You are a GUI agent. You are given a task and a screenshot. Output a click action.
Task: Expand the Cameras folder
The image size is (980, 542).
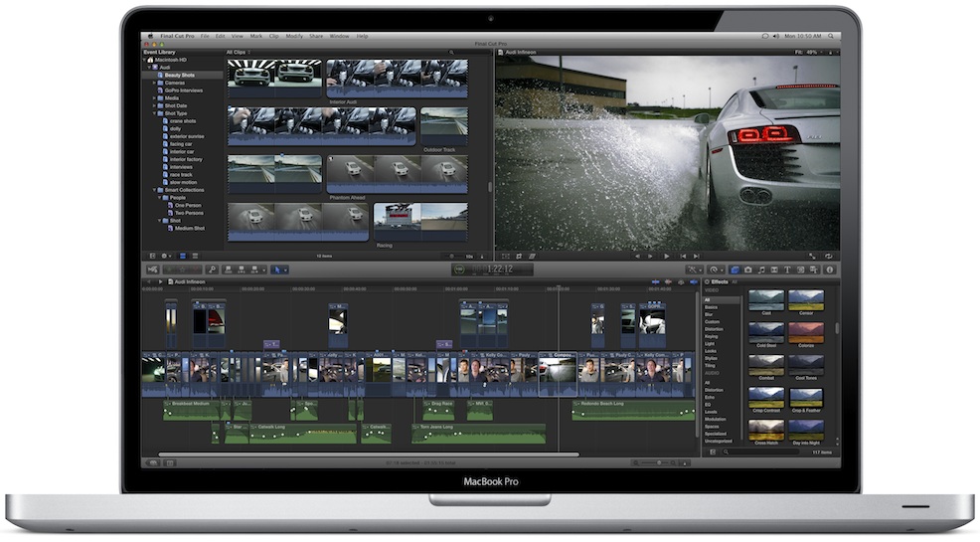pos(154,83)
